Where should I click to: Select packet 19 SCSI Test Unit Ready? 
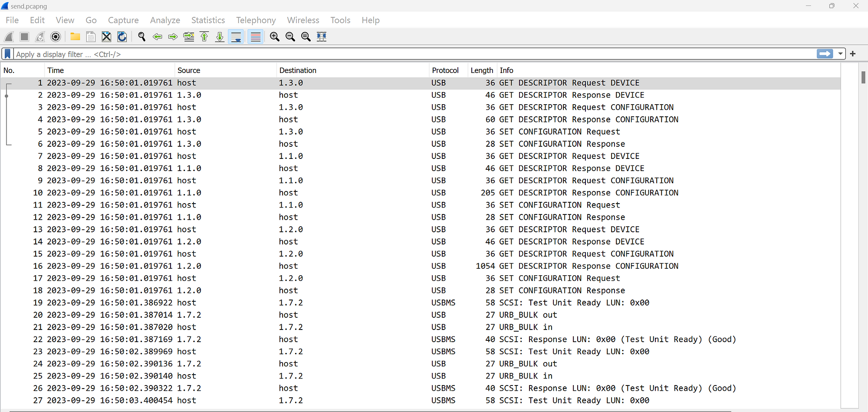click(x=420, y=303)
